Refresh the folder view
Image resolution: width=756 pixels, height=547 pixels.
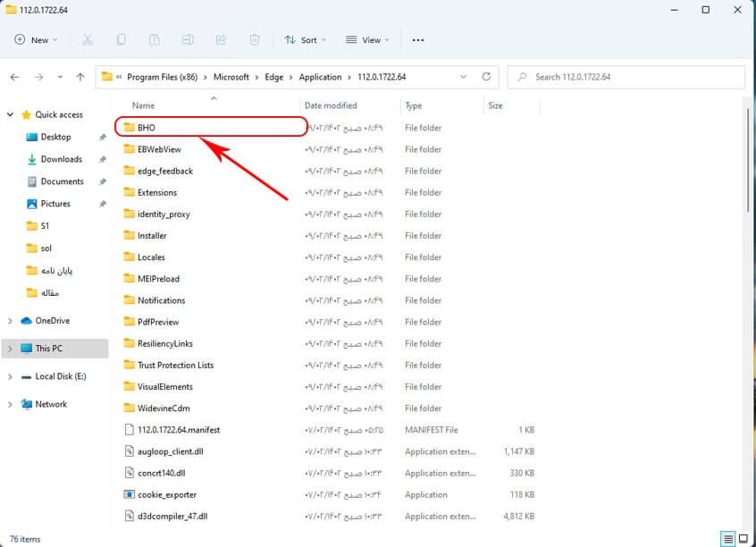(x=485, y=77)
